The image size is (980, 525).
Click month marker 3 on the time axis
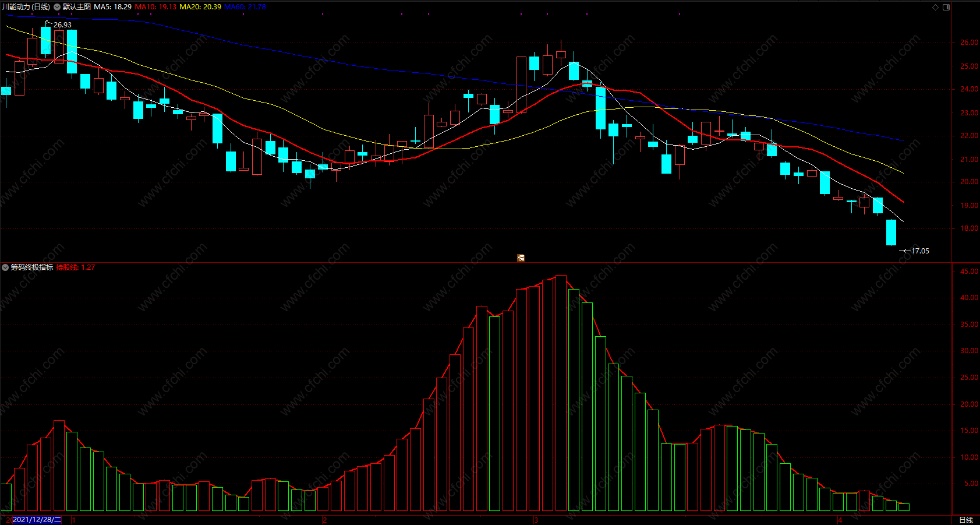(x=536, y=520)
